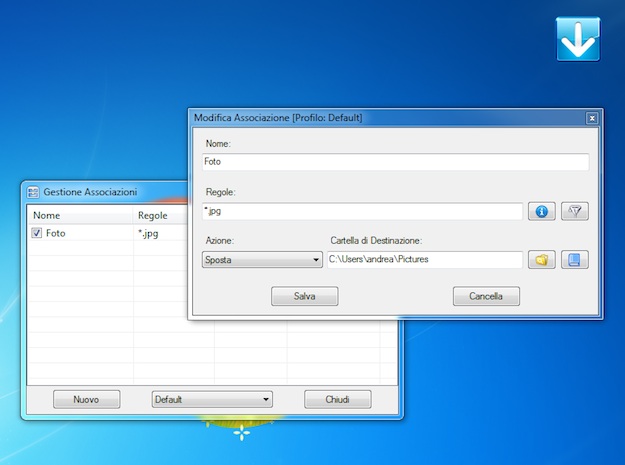Click into the Nome text field

pyautogui.click(x=394, y=162)
